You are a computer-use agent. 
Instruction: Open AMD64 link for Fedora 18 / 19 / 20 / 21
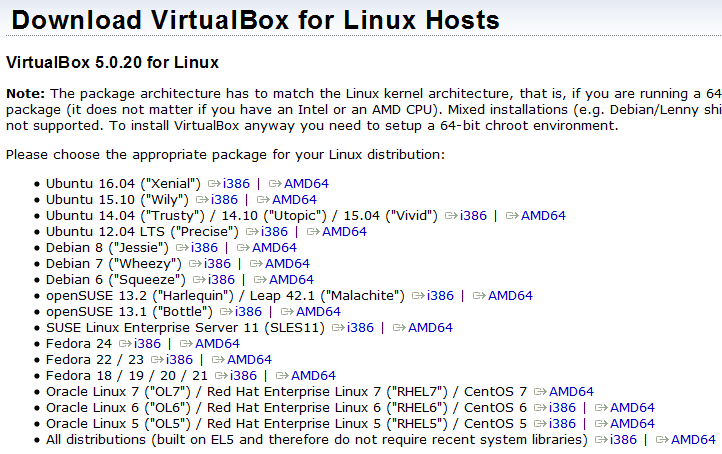coord(313,376)
